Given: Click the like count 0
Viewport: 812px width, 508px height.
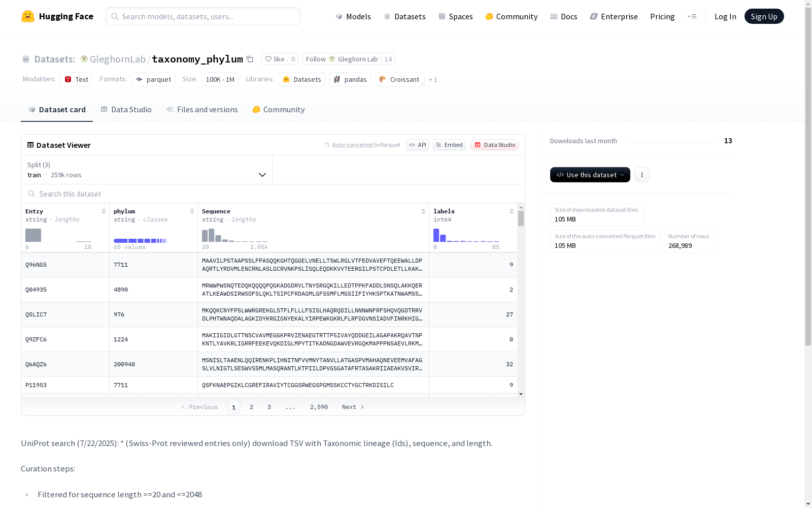Looking at the screenshot, I should 293,59.
